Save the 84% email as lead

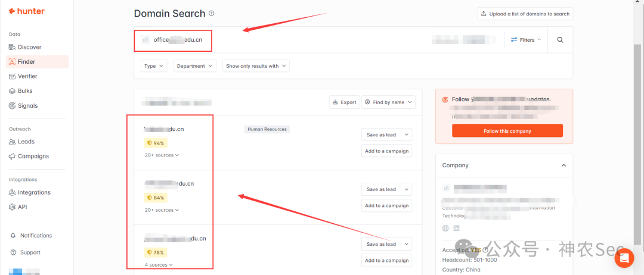[x=381, y=189]
